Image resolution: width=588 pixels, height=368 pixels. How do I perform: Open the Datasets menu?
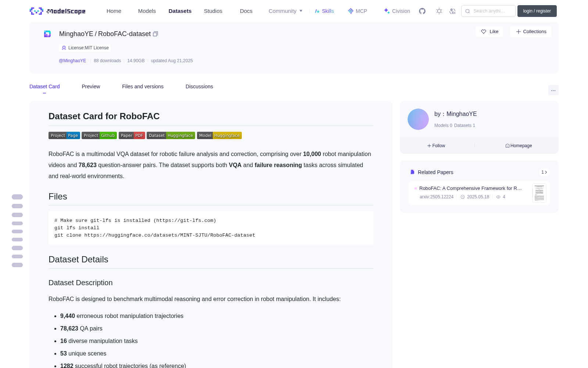pyautogui.click(x=180, y=11)
